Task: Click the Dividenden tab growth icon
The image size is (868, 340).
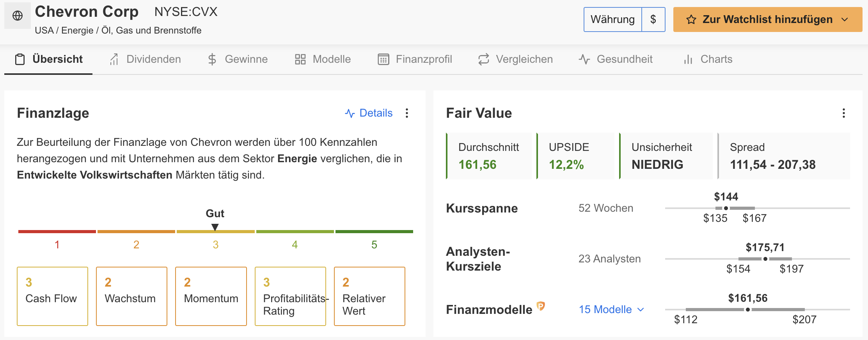Action: coord(114,59)
